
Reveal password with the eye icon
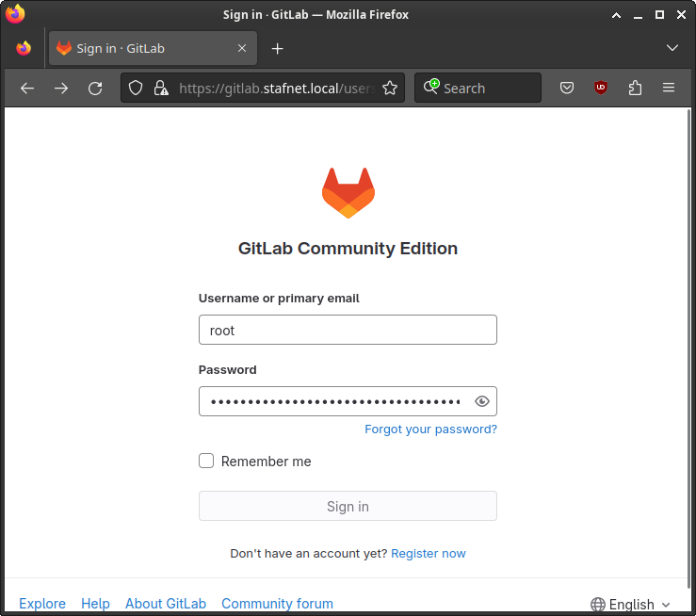click(482, 401)
